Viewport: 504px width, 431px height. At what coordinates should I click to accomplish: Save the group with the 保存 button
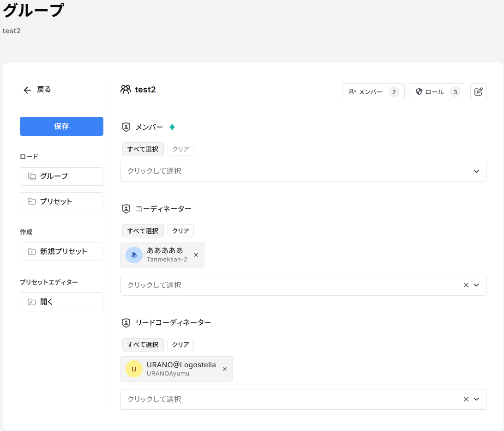61,126
